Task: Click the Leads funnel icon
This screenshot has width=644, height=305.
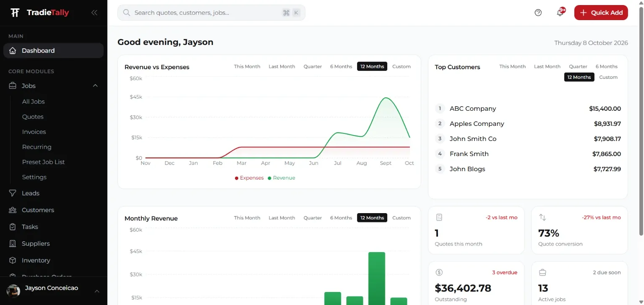Action: click(13, 193)
